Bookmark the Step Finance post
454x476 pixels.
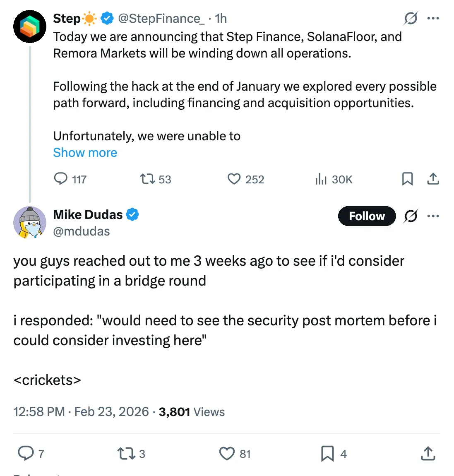click(x=407, y=179)
